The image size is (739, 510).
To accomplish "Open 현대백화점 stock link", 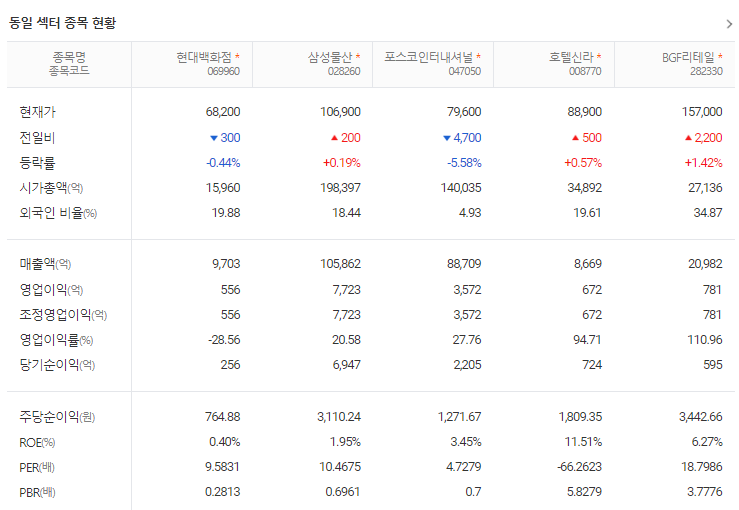I will pos(204,58).
